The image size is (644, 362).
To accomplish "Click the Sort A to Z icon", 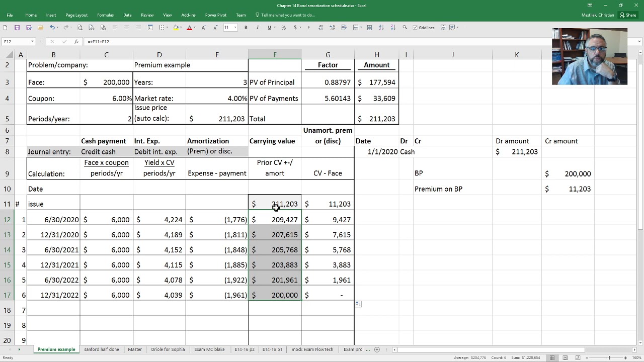I will pyautogui.click(x=381, y=27).
